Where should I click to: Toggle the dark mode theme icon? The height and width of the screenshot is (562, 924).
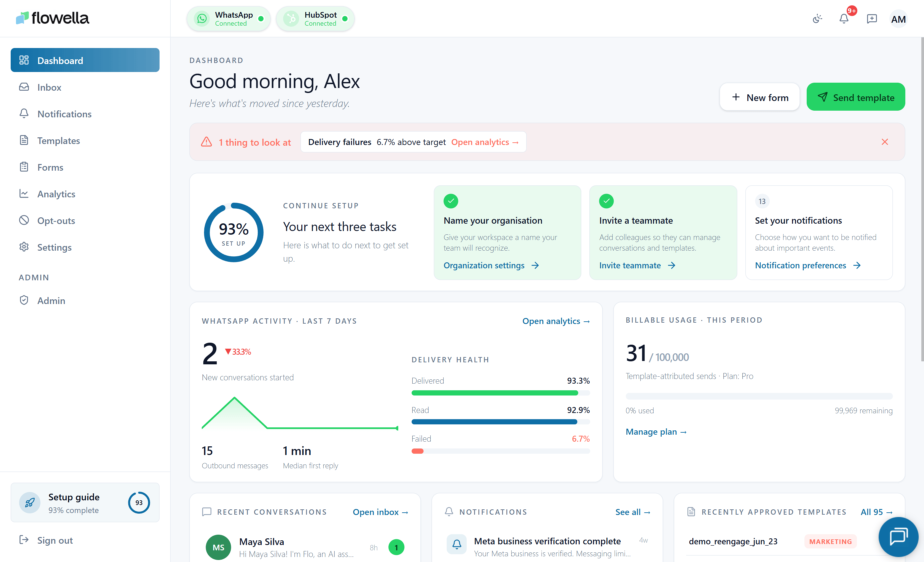tap(817, 19)
